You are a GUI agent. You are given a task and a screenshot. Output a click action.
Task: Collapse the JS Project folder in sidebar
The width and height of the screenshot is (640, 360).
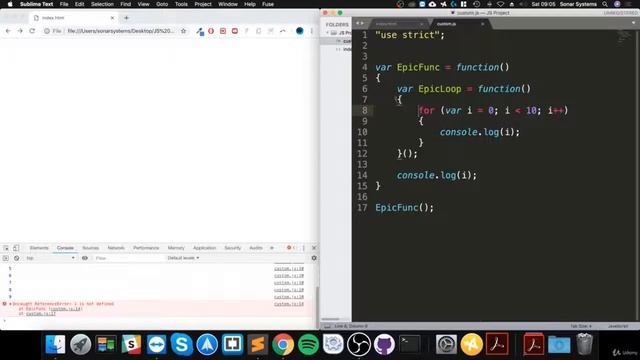328,33
